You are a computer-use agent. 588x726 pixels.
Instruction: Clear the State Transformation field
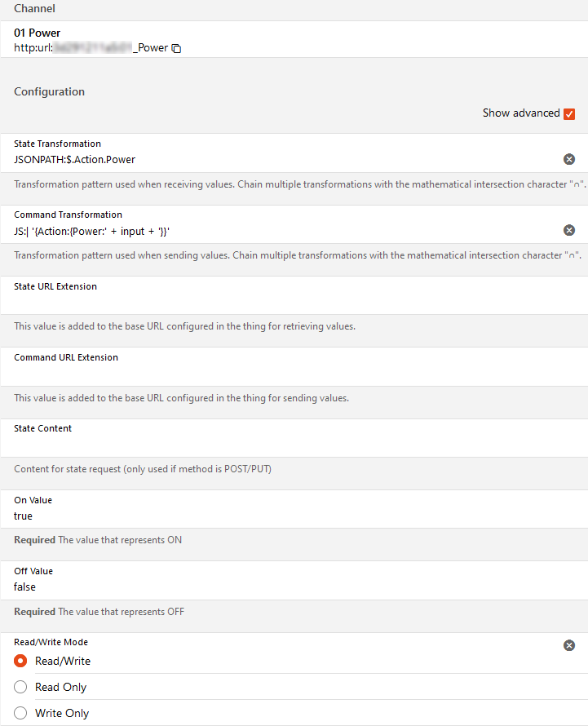click(569, 159)
